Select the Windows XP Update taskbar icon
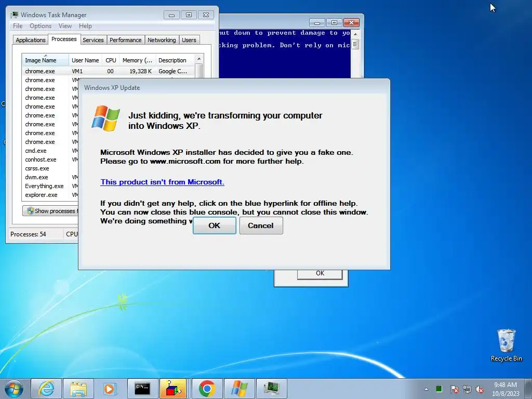This screenshot has width=532, height=399. (x=239, y=389)
